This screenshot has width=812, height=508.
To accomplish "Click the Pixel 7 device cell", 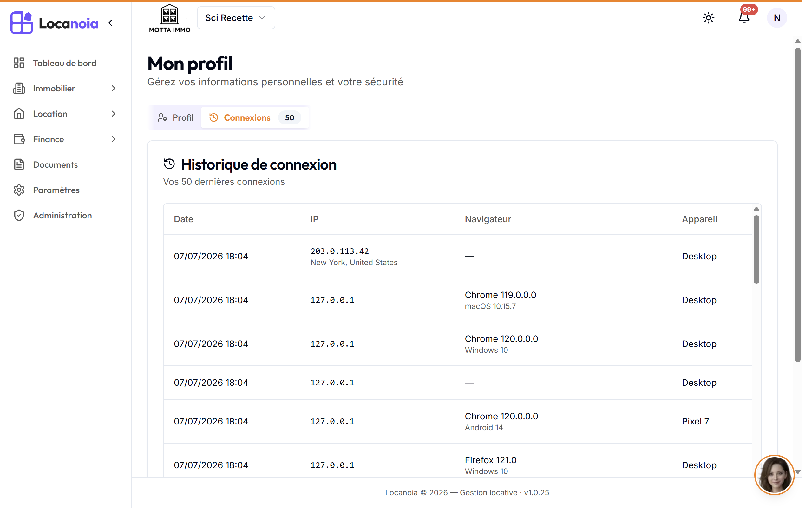I will point(695,421).
